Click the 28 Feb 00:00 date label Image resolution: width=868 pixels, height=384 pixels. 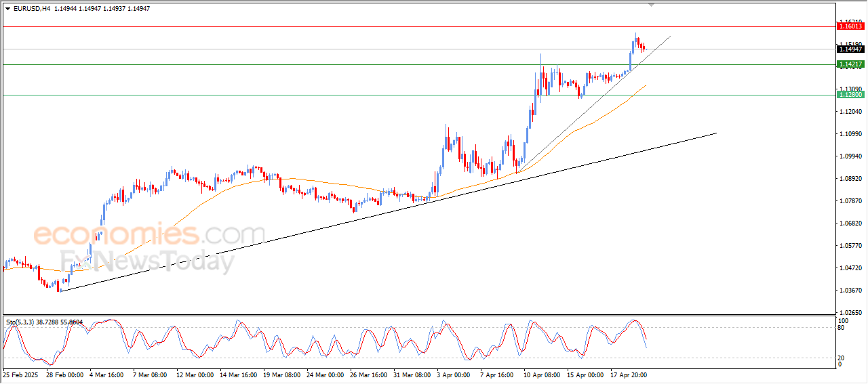[64, 374]
